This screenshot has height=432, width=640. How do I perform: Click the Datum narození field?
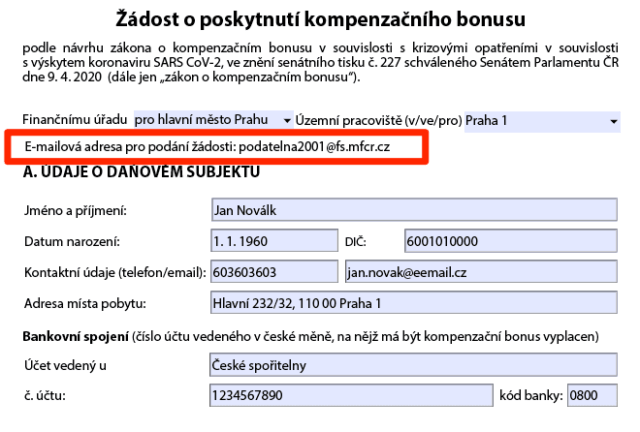click(274, 240)
